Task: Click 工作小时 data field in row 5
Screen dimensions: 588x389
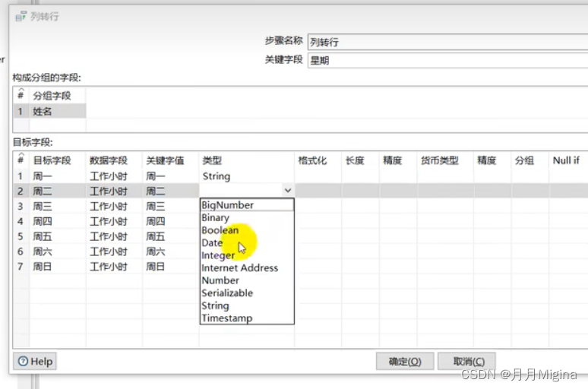Action: pyautogui.click(x=114, y=236)
